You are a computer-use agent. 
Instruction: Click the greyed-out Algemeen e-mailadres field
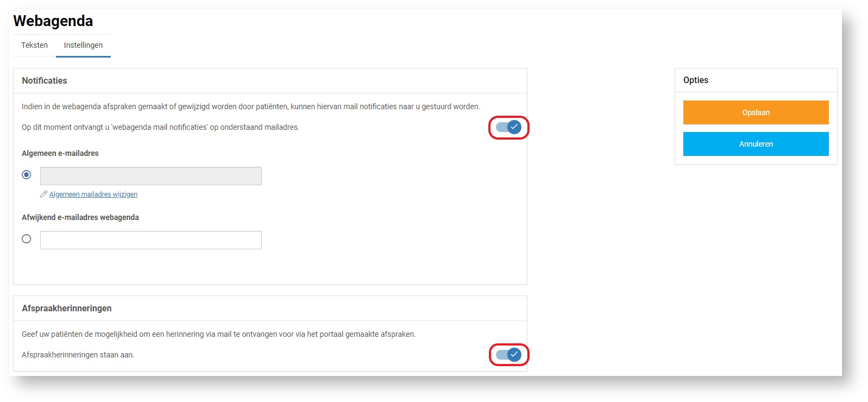(x=151, y=176)
